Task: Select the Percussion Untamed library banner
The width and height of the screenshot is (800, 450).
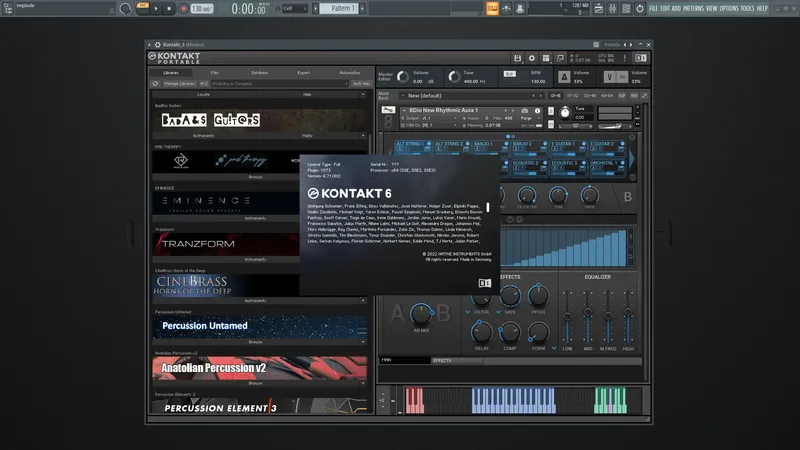Action: (x=259, y=326)
